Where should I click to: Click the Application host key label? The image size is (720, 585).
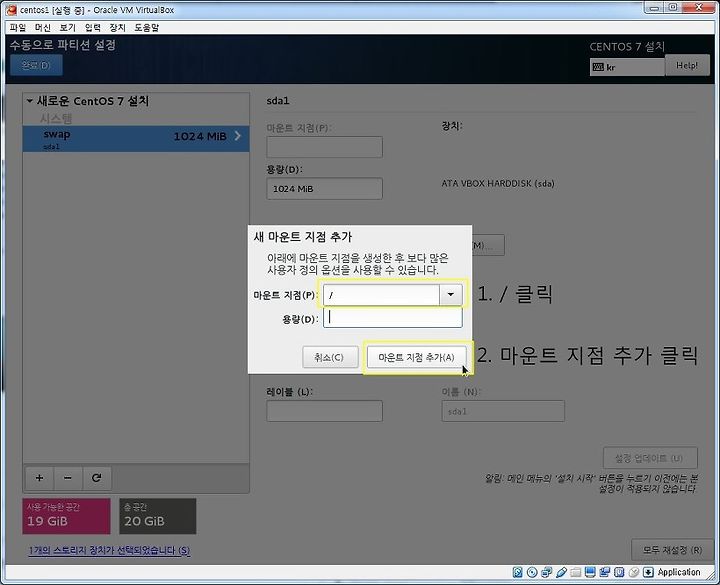tap(679, 572)
